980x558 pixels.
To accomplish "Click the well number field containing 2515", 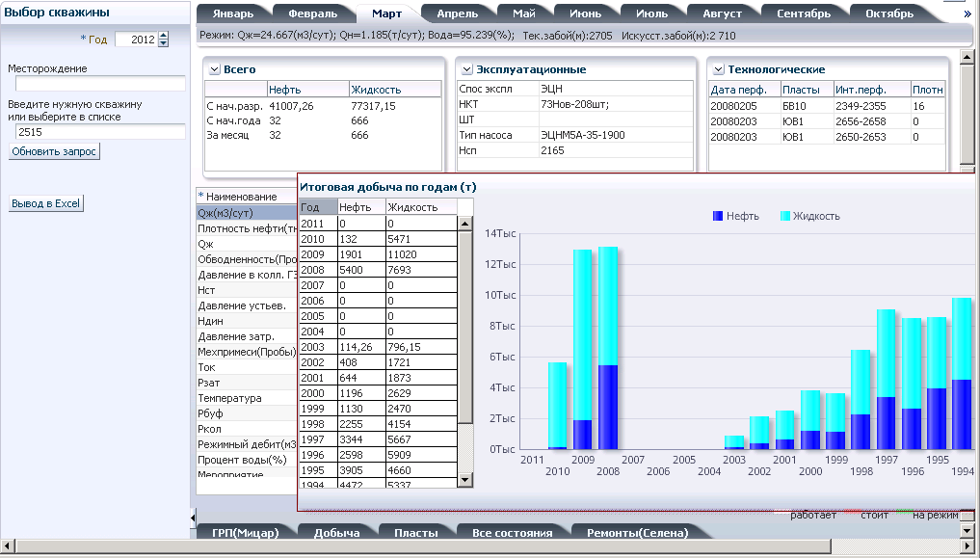I will (x=100, y=132).
